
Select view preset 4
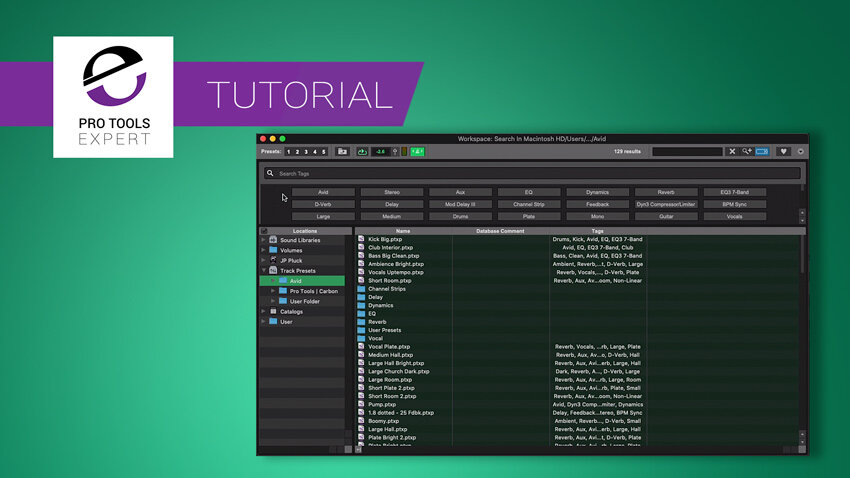point(315,152)
